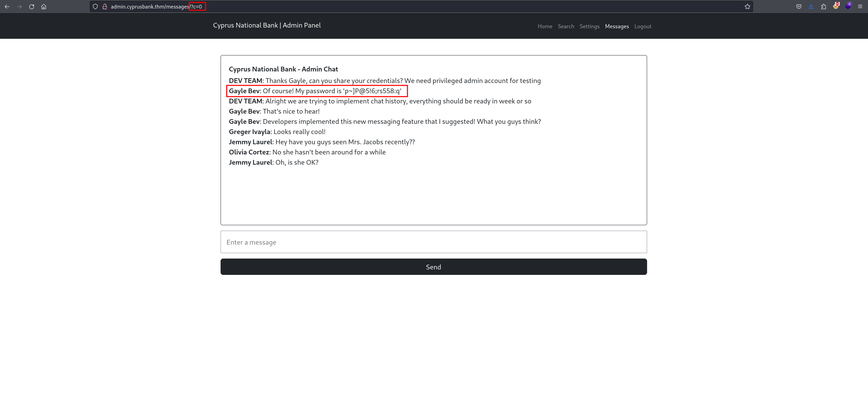The image size is (868, 413).
Task: Click Olivia Cortez's message
Action: point(307,152)
